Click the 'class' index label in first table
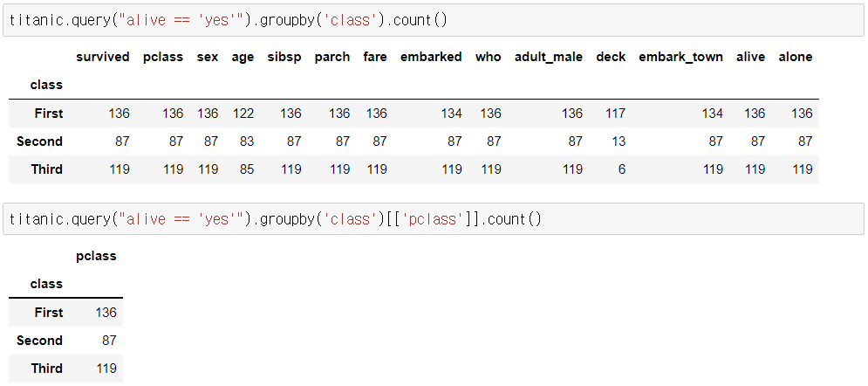The width and height of the screenshot is (868, 386). 46,85
